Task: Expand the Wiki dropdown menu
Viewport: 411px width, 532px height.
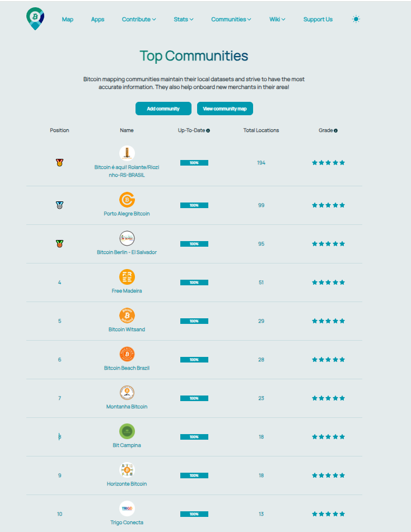Action: pos(277,19)
